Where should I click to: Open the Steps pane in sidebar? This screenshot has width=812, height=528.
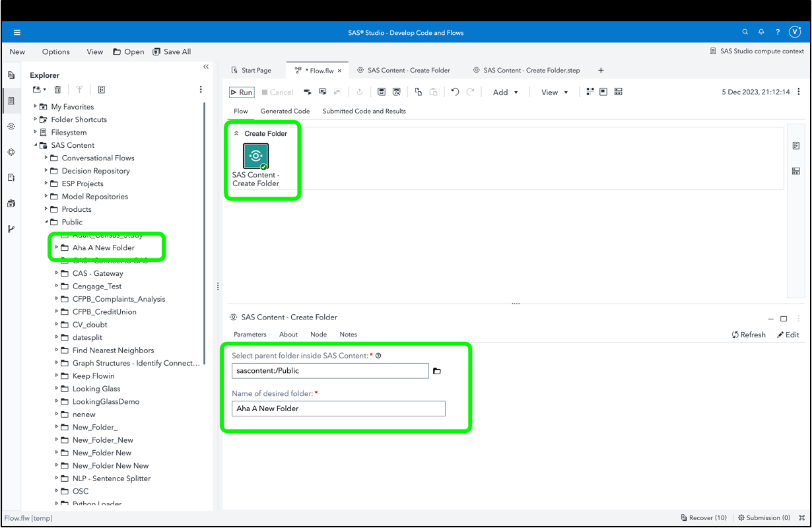11,126
